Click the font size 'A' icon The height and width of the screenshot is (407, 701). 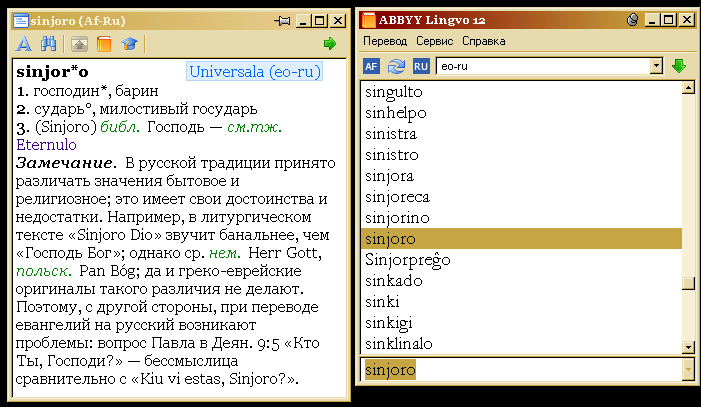click(25, 44)
